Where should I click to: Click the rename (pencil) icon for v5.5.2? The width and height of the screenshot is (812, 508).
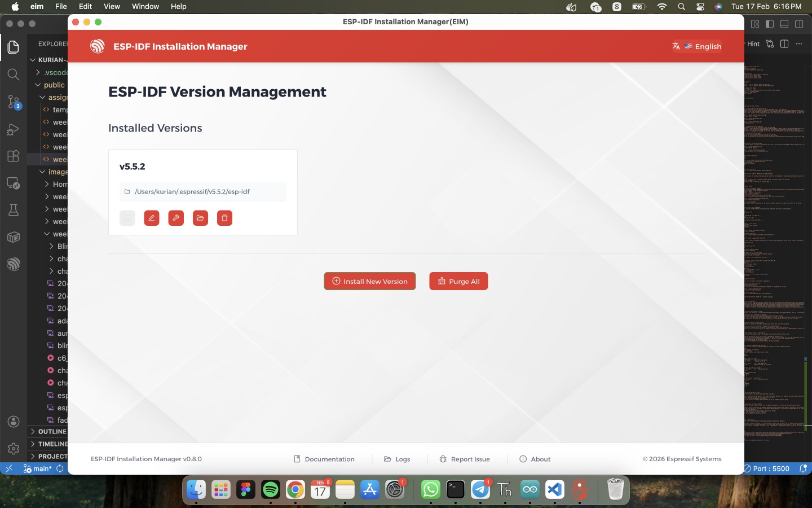152,218
